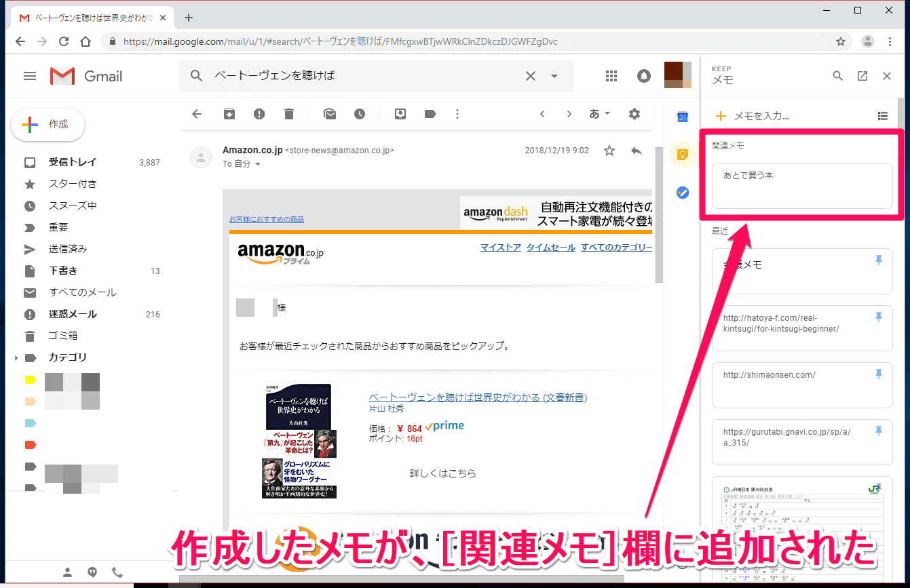This screenshot has height=588, width=910.
Task: Open input tools あ dropdown
Action: click(600, 114)
